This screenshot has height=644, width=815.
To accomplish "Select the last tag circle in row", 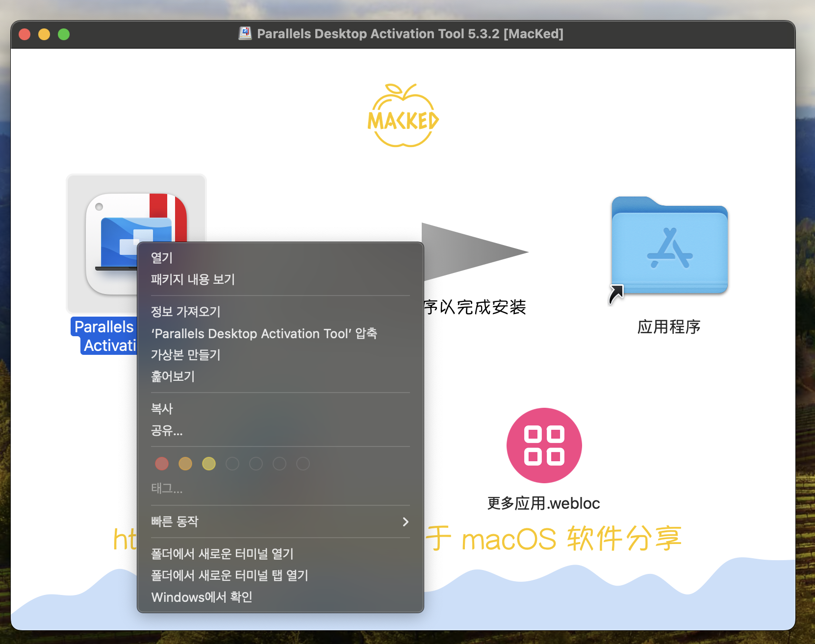I will pos(303,464).
